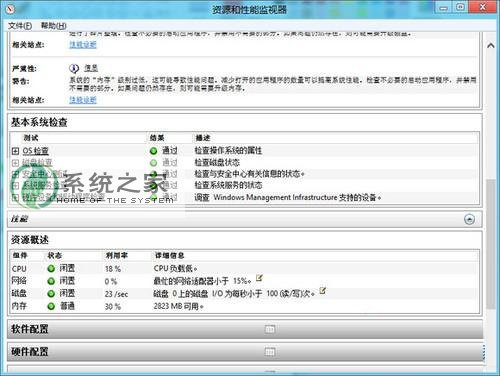
Task: Expand the 磁盘检查 row
Action: tap(15, 163)
